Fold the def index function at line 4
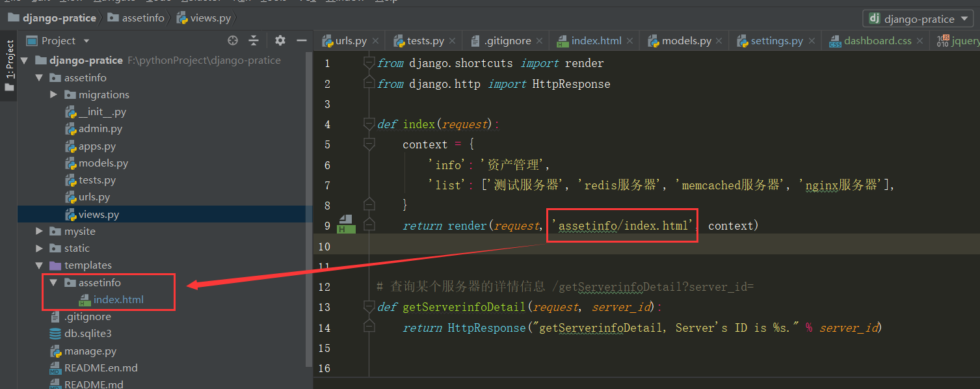Image resolution: width=980 pixels, height=389 pixels. click(369, 124)
